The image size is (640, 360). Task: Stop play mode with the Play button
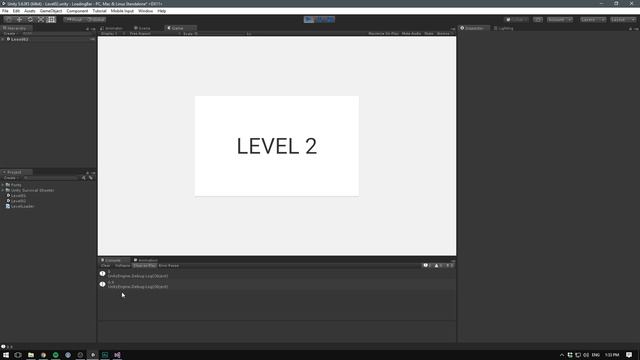pos(309,19)
